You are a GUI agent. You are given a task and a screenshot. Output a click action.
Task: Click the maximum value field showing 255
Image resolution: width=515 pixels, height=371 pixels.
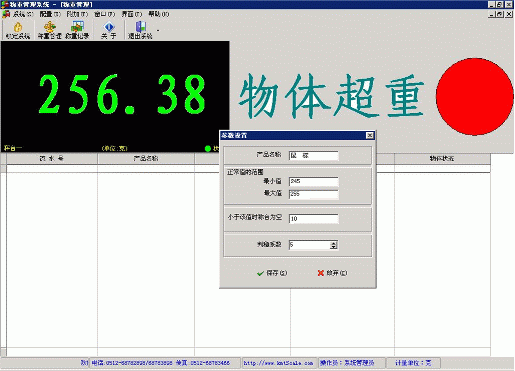tap(314, 194)
